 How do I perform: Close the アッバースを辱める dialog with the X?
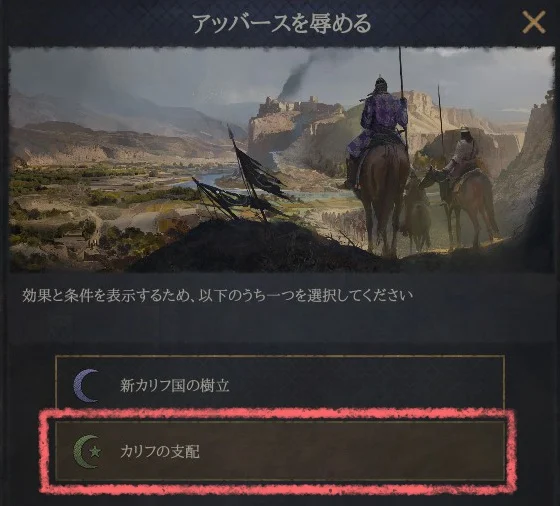[534, 22]
